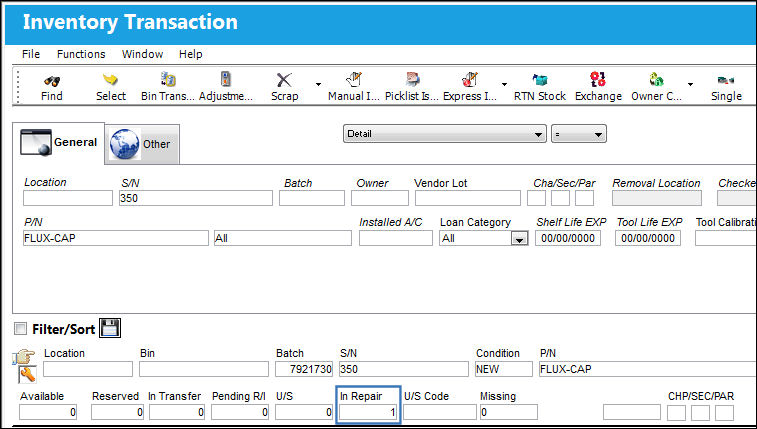Switch to the General tab
The height and width of the screenshot is (429, 757).
click(58, 143)
